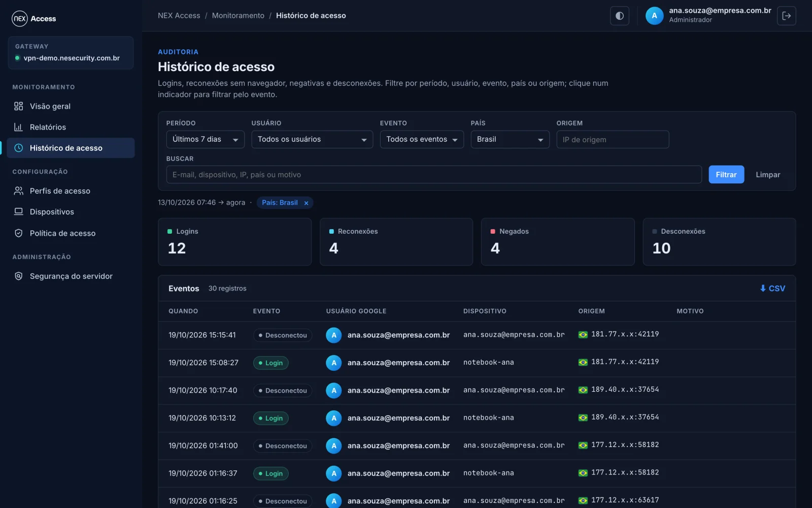Go to Dispositivos in sidebar

pos(71,212)
